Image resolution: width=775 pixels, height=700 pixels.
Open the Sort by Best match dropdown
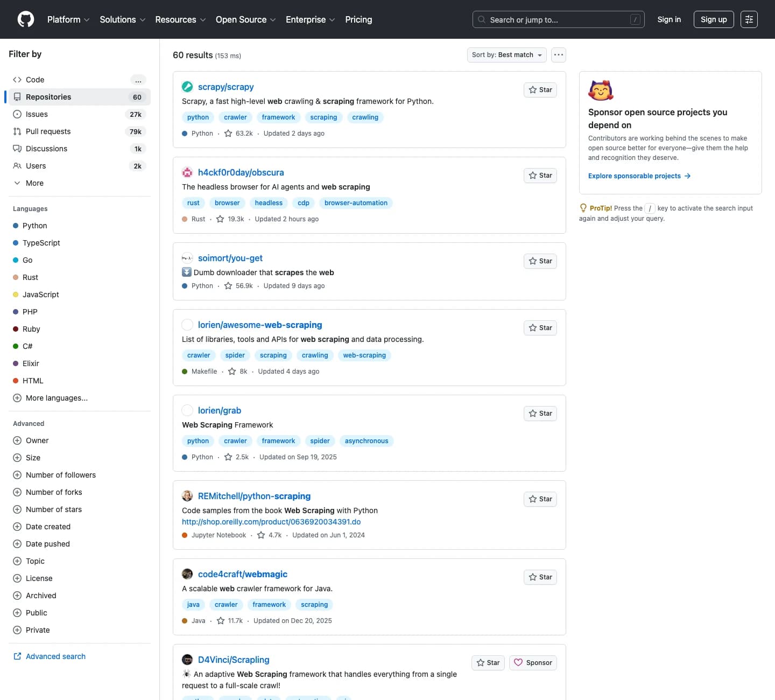(x=507, y=55)
